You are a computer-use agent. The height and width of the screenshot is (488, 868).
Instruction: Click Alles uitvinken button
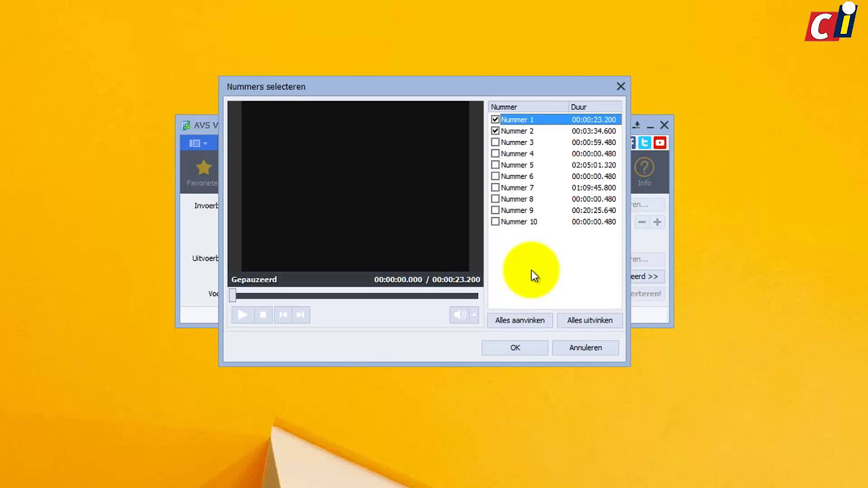coord(589,321)
